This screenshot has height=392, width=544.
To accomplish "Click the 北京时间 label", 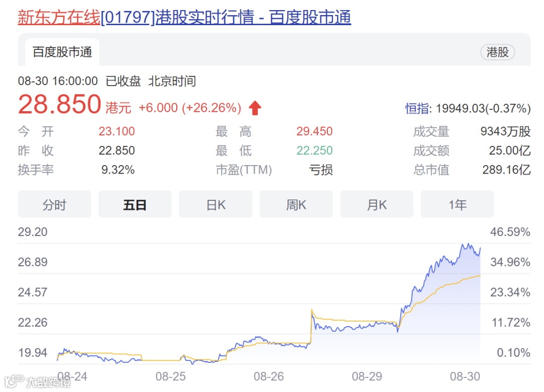I will [172, 81].
